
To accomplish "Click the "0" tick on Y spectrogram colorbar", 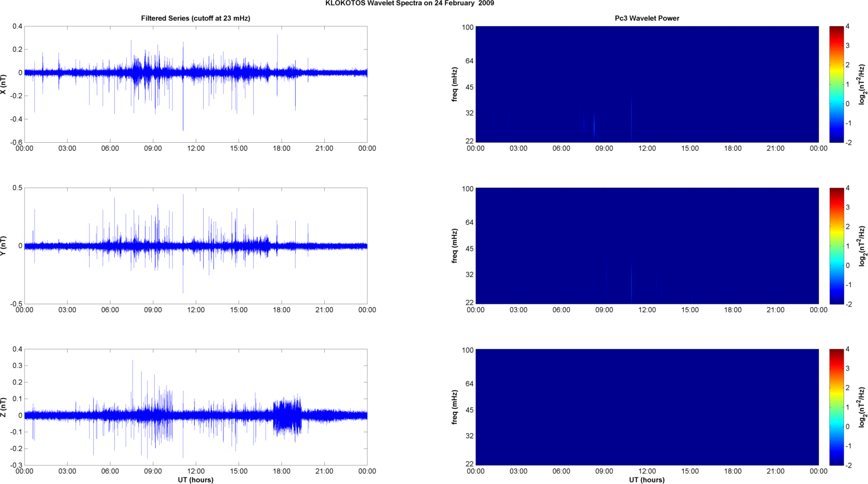I will (848, 265).
